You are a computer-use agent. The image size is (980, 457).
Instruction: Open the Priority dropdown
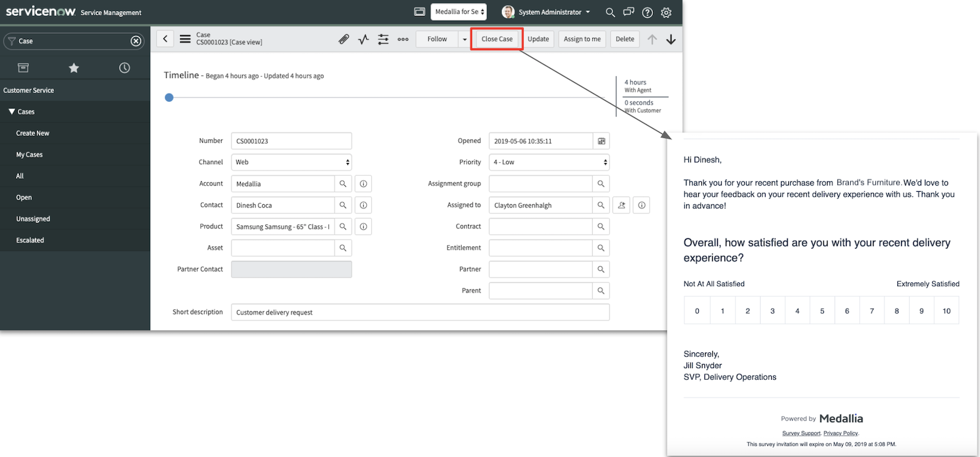click(549, 162)
